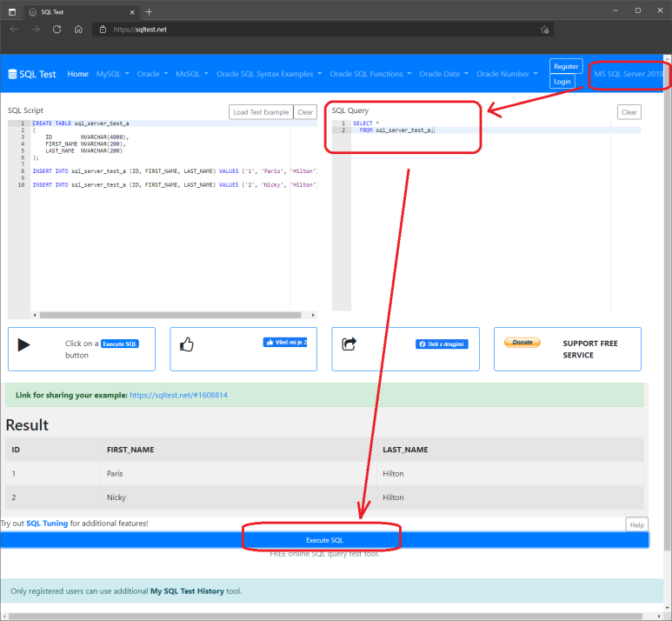Screen dimensions: 672x621
Task: Expand the MsSQL dropdown menu
Action: coord(192,74)
